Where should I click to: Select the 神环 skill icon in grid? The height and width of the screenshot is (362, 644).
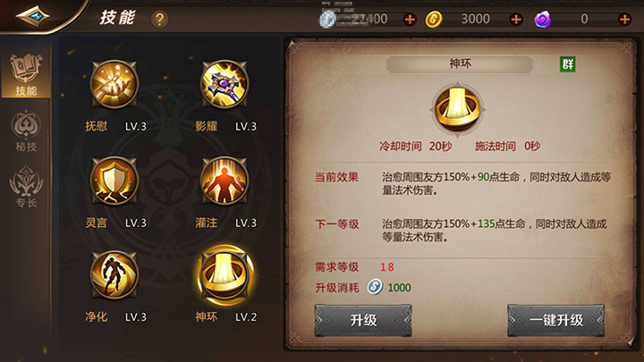coord(225,275)
